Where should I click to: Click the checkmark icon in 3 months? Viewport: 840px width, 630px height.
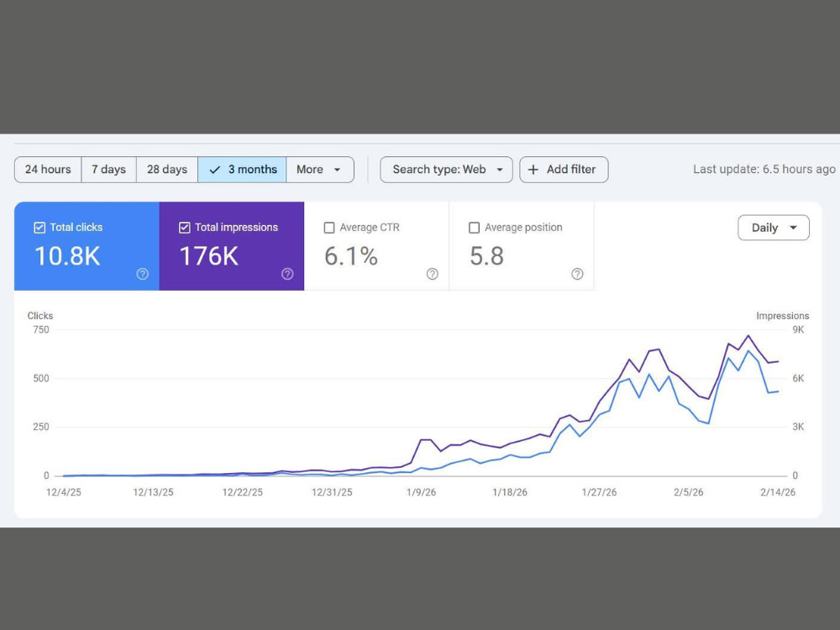(x=215, y=170)
